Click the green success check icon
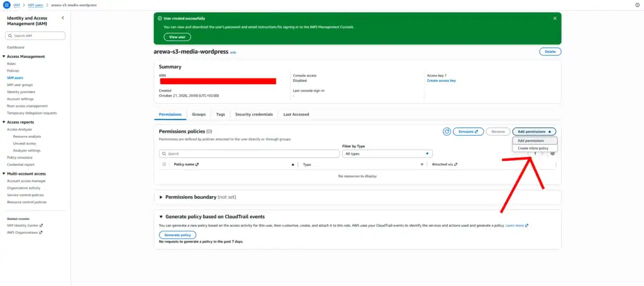The image size is (644, 286). click(x=160, y=18)
